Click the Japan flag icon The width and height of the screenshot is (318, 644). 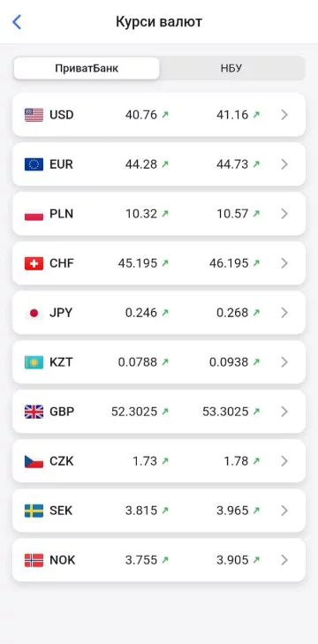[x=34, y=313]
